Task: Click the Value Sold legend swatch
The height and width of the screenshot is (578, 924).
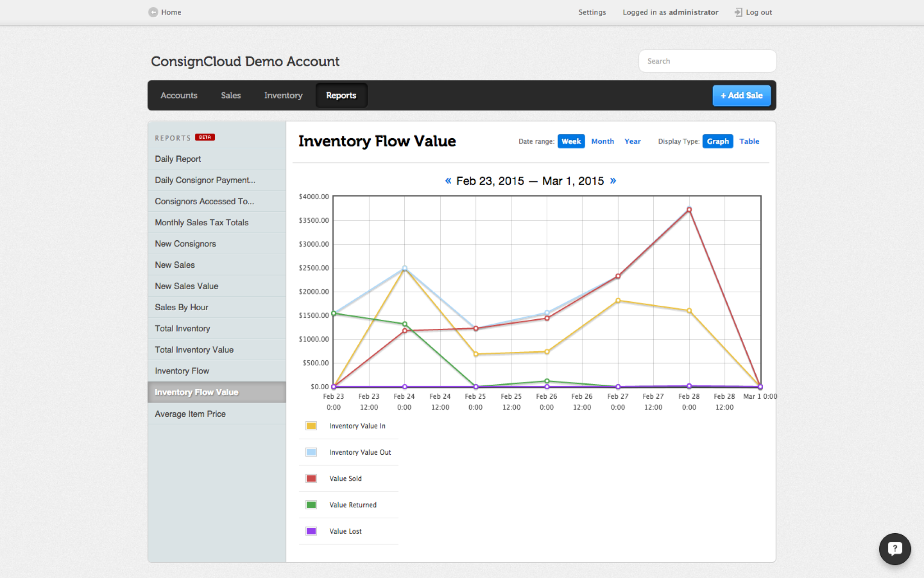Action: 311,478
